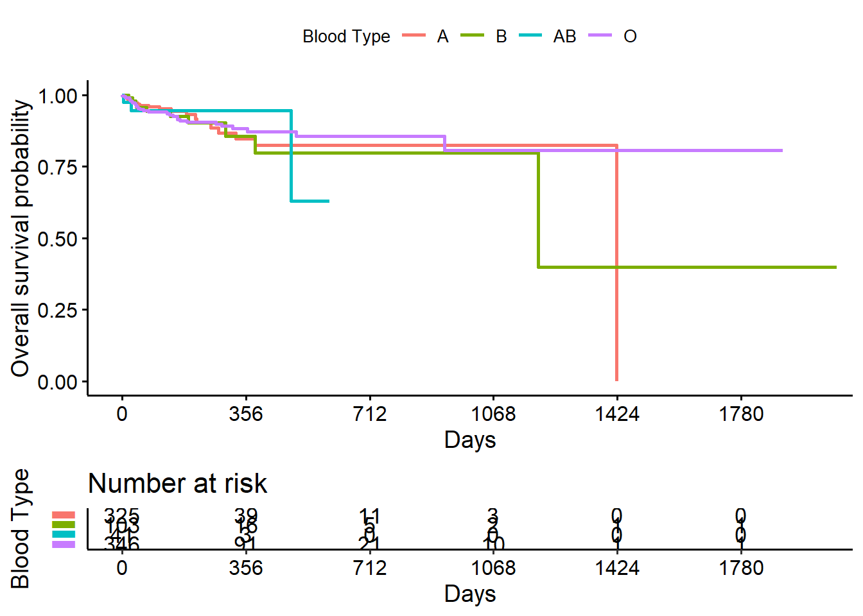This screenshot has width=863, height=616.
Task: Click the 'Days' label under survival plot
Action: pyautogui.click(x=470, y=440)
